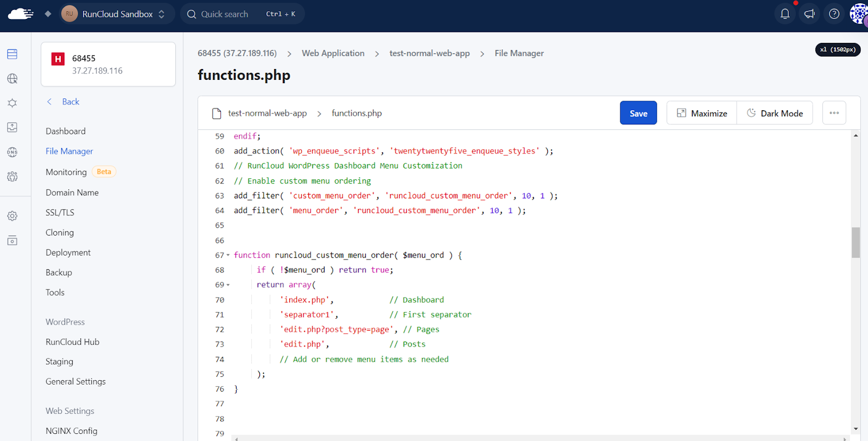
Task: Open Domain Name in the sidebar
Action: coord(72,192)
